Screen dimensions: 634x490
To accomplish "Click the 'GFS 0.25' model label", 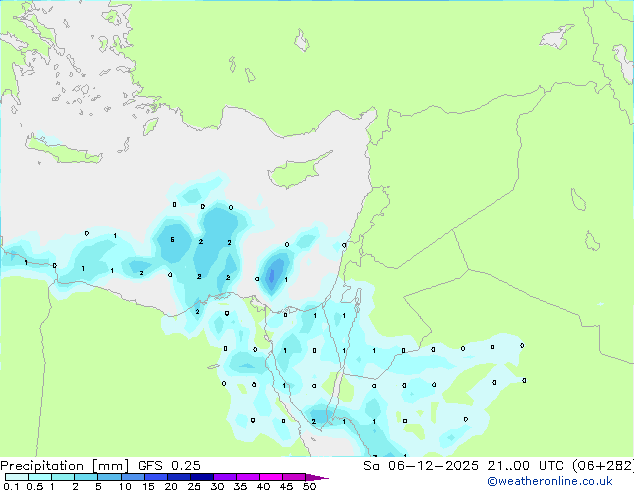I will pos(169,466).
